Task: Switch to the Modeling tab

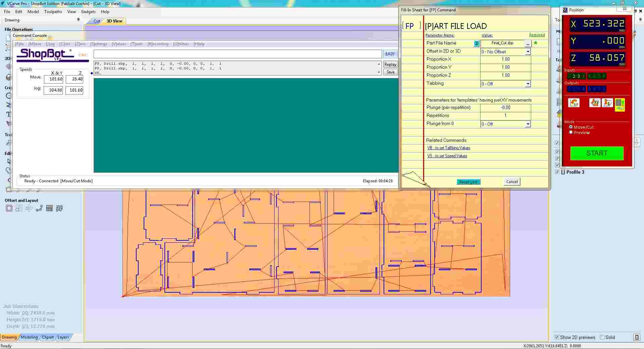Action: [x=29, y=337]
